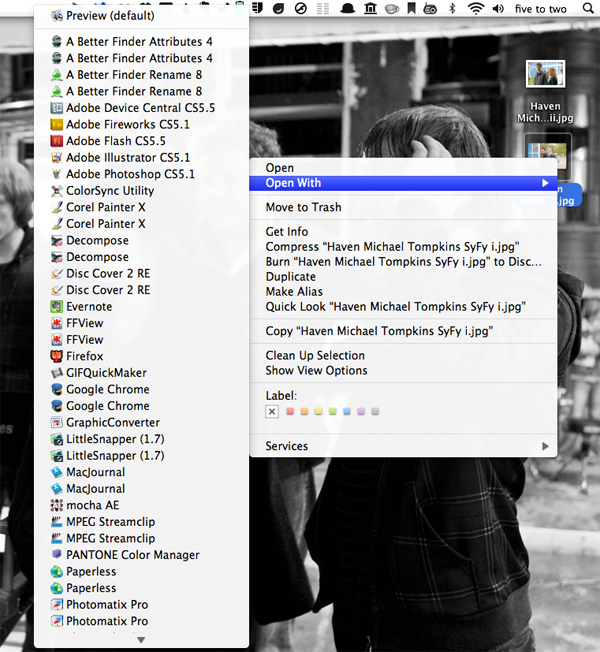
Task: Select the Haven Mich...ii.jpg desktop thumbnail
Action: tap(545, 74)
